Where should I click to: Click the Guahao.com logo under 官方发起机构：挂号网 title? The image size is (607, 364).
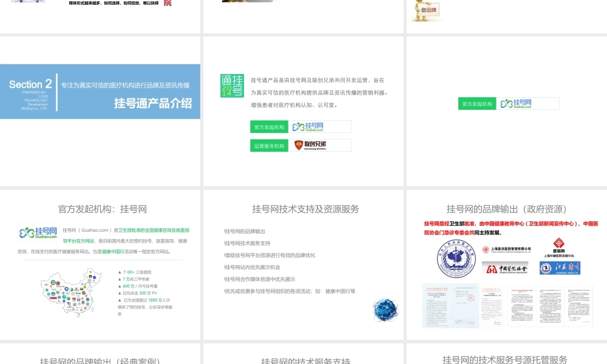[x=38, y=232]
